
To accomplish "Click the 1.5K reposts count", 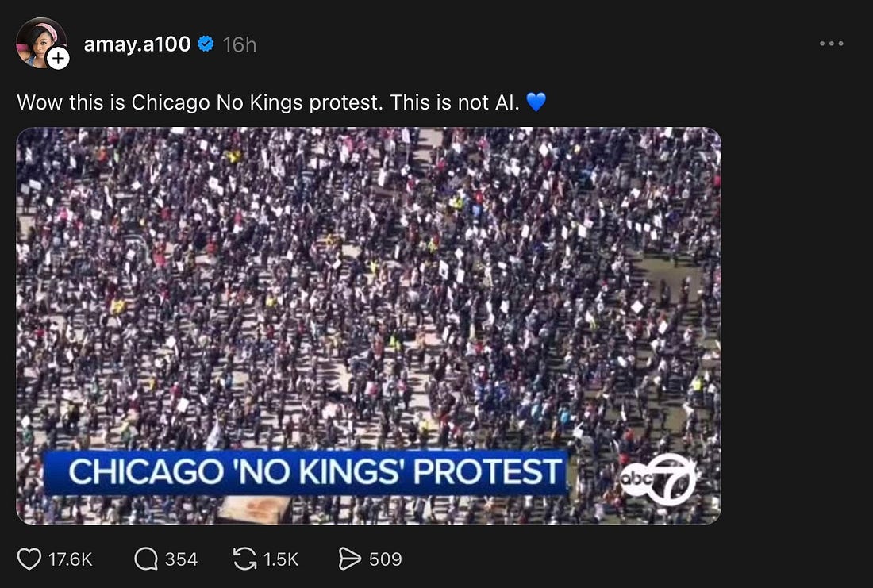I will [x=281, y=559].
